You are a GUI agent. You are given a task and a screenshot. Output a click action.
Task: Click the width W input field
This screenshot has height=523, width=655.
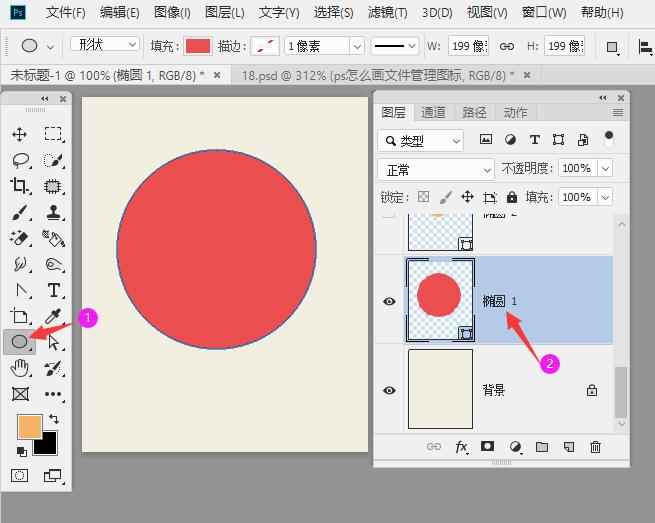coord(468,46)
